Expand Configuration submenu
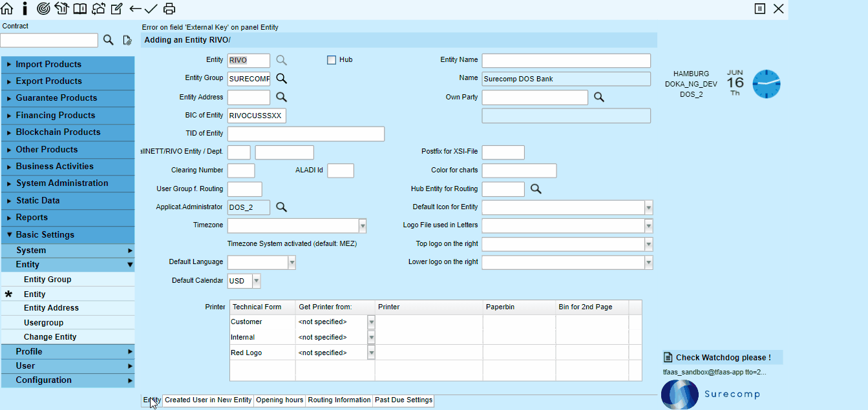This screenshot has width=868, height=410. coord(68,380)
